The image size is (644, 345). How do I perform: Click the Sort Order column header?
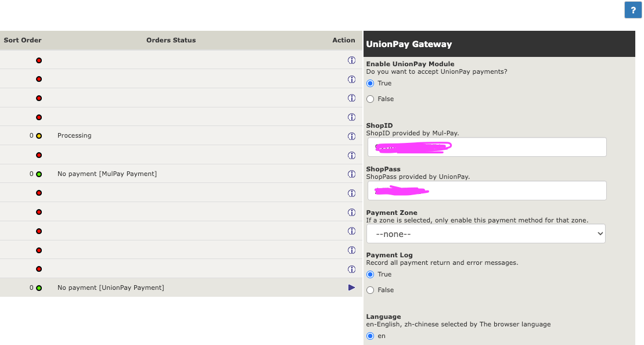pos(23,40)
